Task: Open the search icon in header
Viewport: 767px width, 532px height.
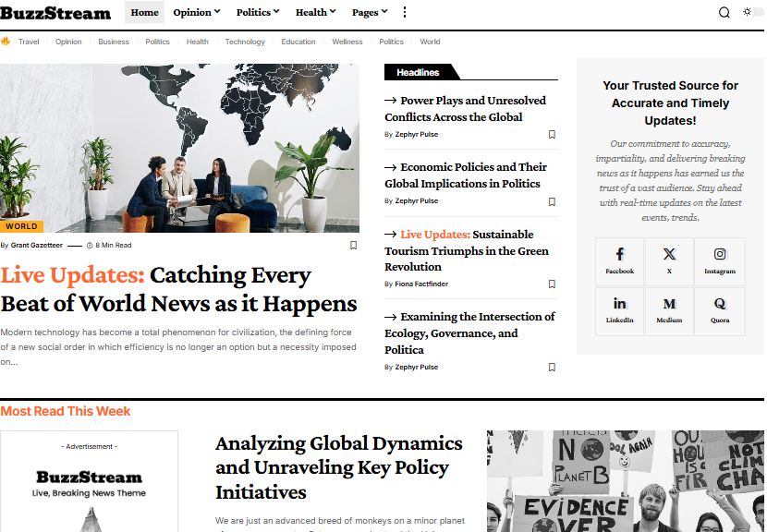Action: pyautogui.click(x=724, y=12)
